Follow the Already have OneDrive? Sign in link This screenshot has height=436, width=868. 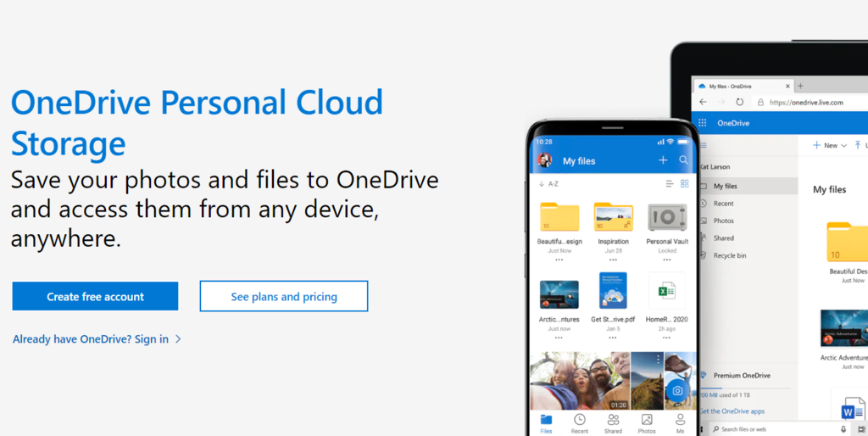pyautogui.click(x=97, y=339)
